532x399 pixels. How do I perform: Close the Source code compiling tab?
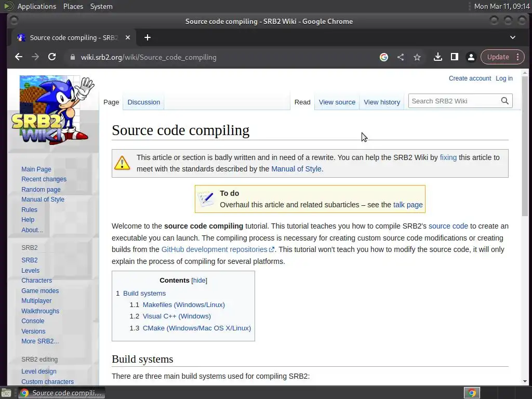[x=128, y=37]
